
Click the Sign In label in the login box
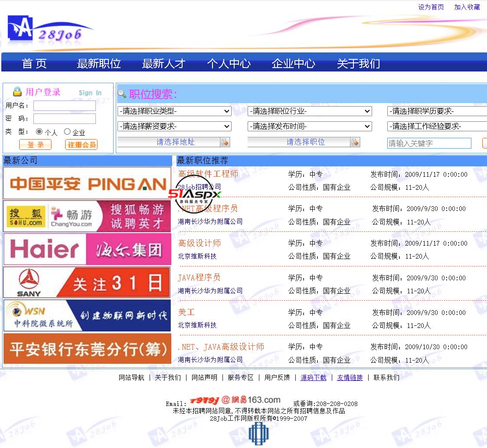[90, 93]
